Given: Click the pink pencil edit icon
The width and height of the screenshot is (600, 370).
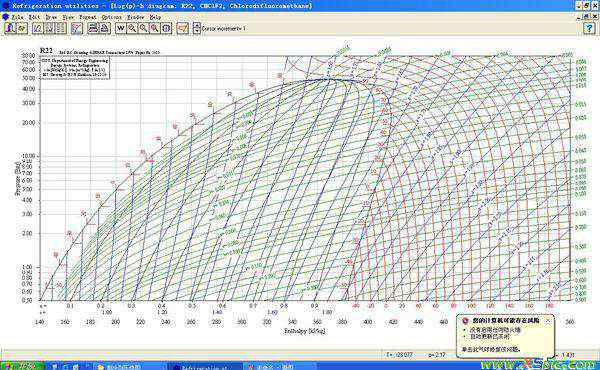Looking at the screenshot, I should 77,28.
